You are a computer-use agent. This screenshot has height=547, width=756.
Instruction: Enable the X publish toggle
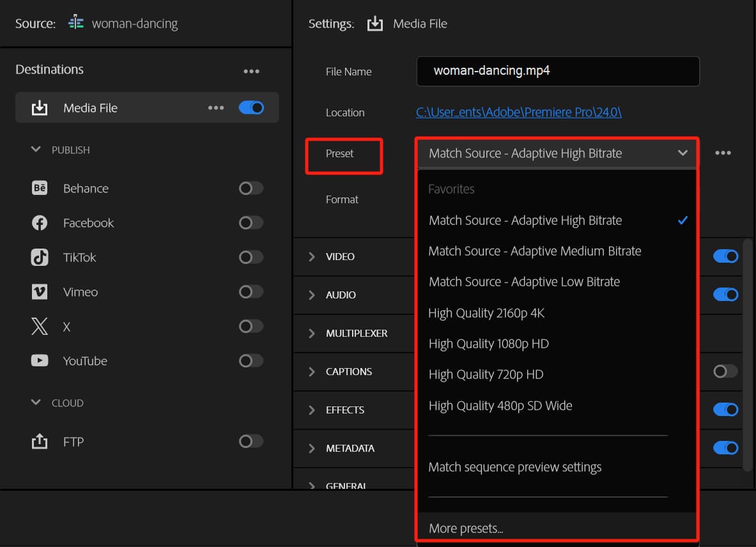click(x=251, y=327)
